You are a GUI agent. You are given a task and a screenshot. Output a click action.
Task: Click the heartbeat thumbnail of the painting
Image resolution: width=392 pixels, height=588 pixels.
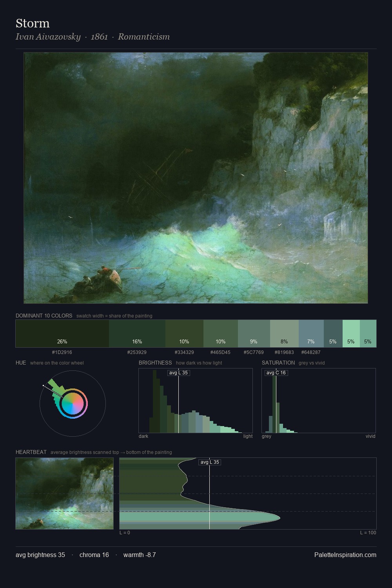65,494
